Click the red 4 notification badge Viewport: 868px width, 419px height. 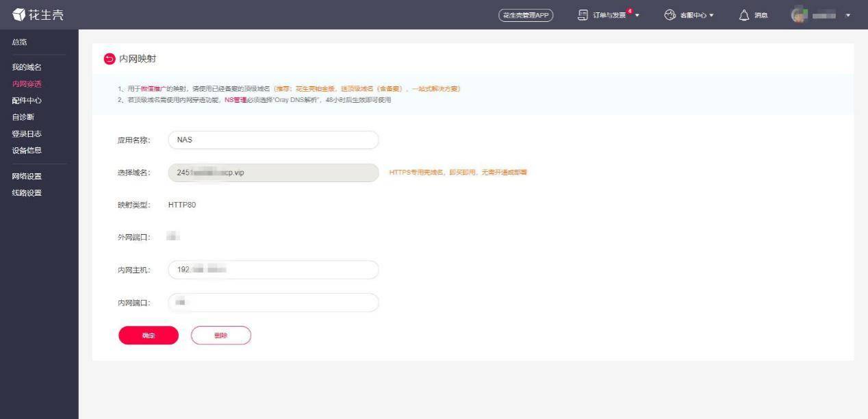pyautogui.click(x=629, y=11)
